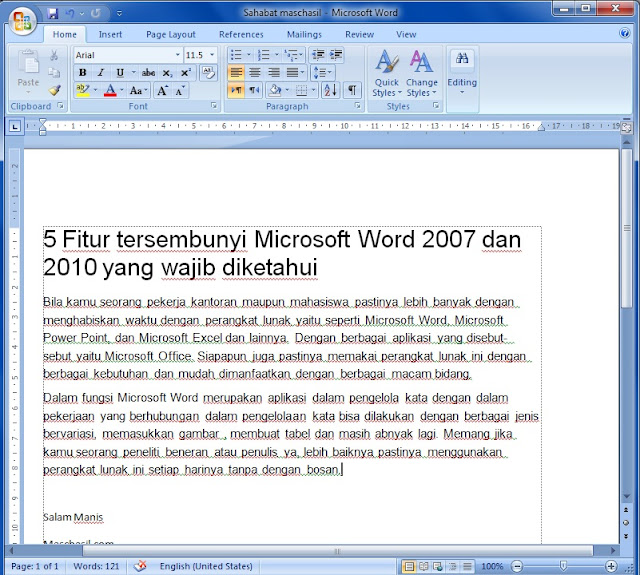Viewport: 640px width, 575px height.
Task: Switch to Outline view
Action: click(x=452, y=566)
